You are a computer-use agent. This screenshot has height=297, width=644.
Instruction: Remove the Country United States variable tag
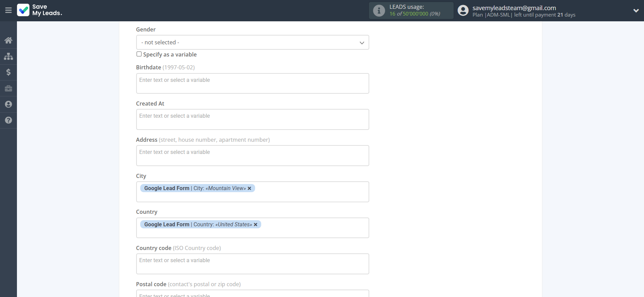pyautogui.click(x=255, y=225)
